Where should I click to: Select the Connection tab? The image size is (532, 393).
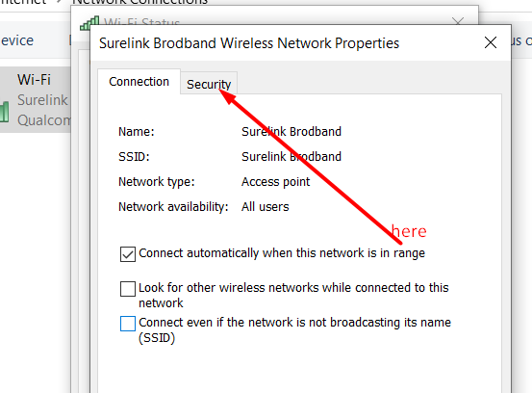[139, 82]
